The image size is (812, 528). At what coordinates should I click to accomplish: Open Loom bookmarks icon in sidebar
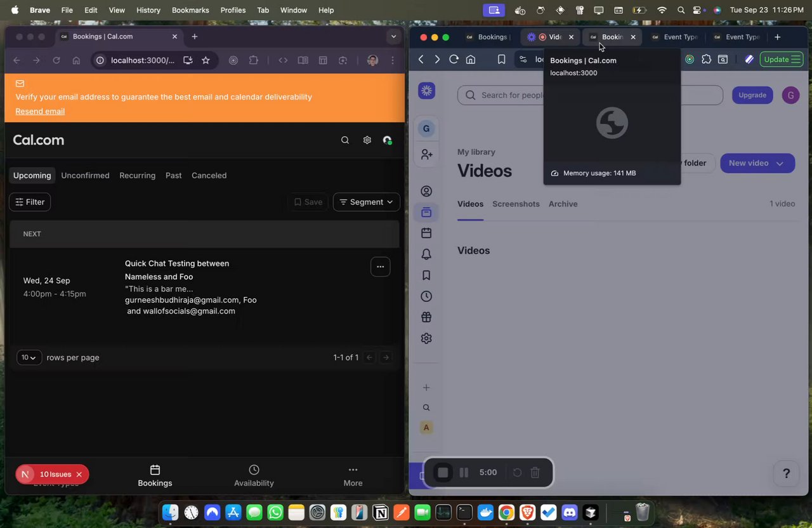click(x=426, y=275)
